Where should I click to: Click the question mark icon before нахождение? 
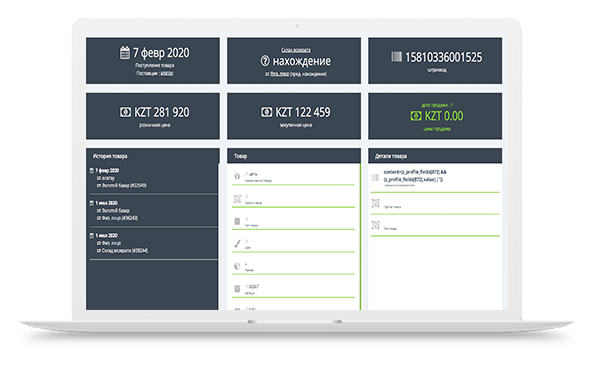coord(265,61)
